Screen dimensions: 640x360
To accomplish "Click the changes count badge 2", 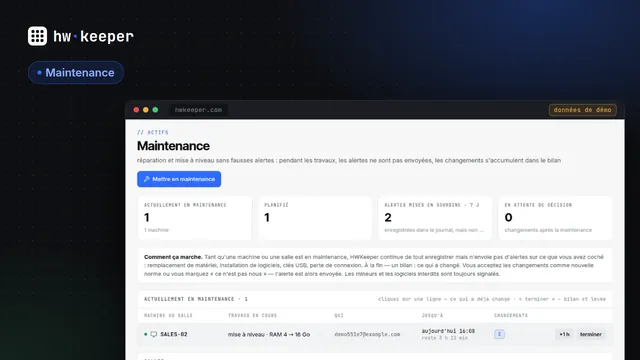I will [499, 334].
